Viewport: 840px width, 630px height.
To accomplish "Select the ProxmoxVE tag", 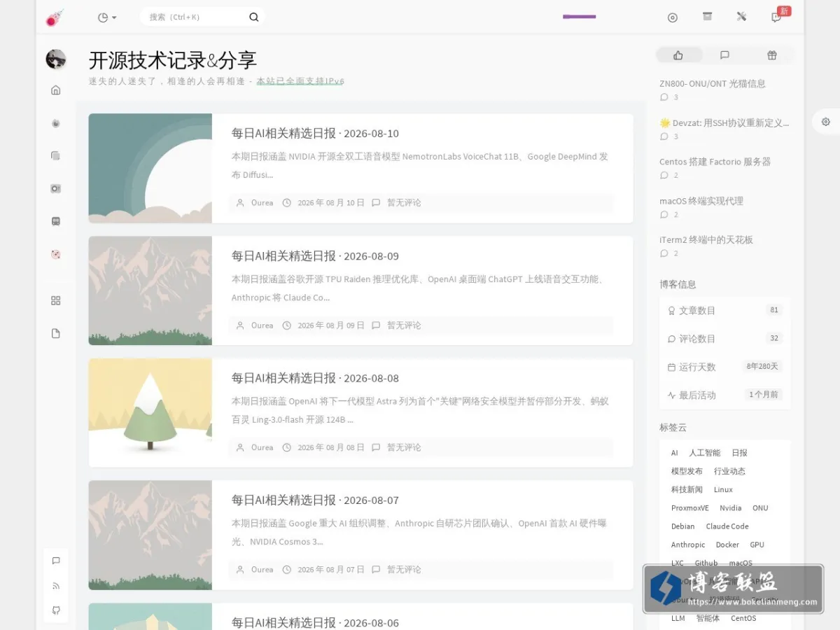I will (690, 508).
